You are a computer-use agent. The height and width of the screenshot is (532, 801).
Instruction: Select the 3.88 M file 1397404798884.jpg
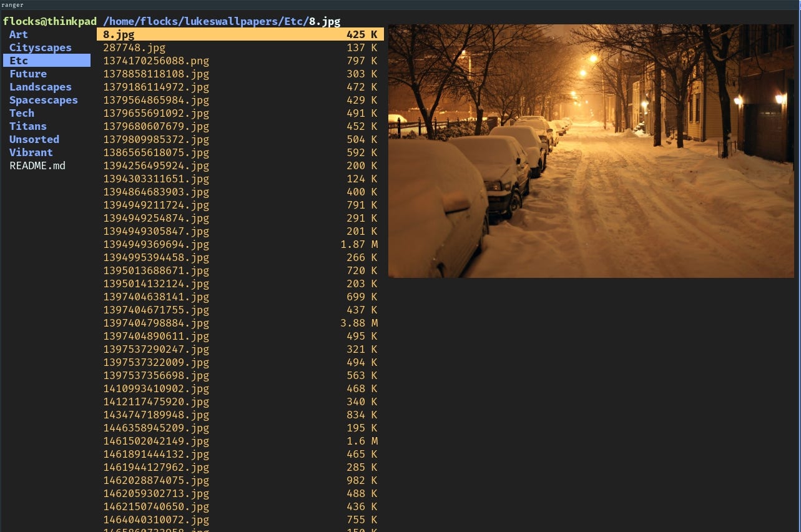click(x=155, y=323)
